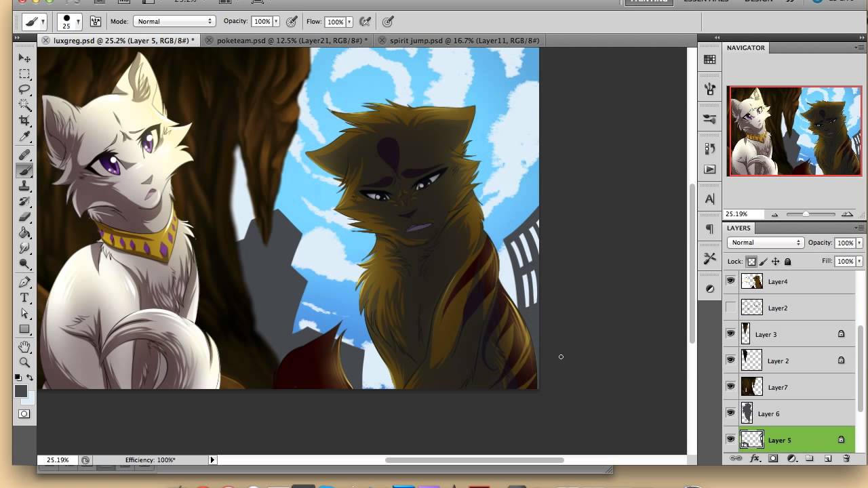Select the Brush tool in toolbox
This screenshot has height=488, width=868.
coord(24,171)
